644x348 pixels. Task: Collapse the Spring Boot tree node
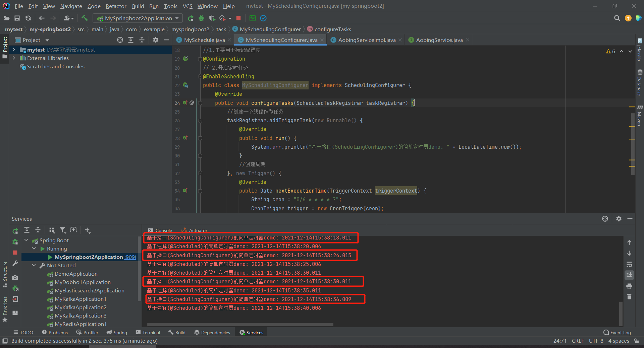26,240
